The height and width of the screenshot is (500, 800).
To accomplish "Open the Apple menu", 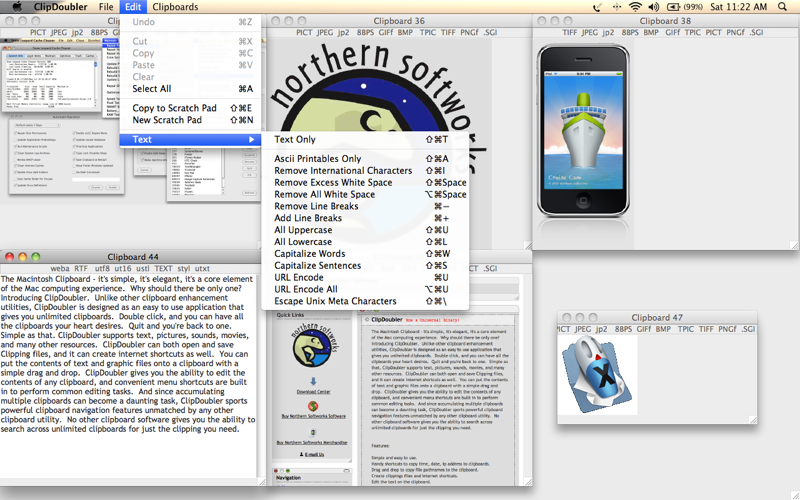I will 17,7.
